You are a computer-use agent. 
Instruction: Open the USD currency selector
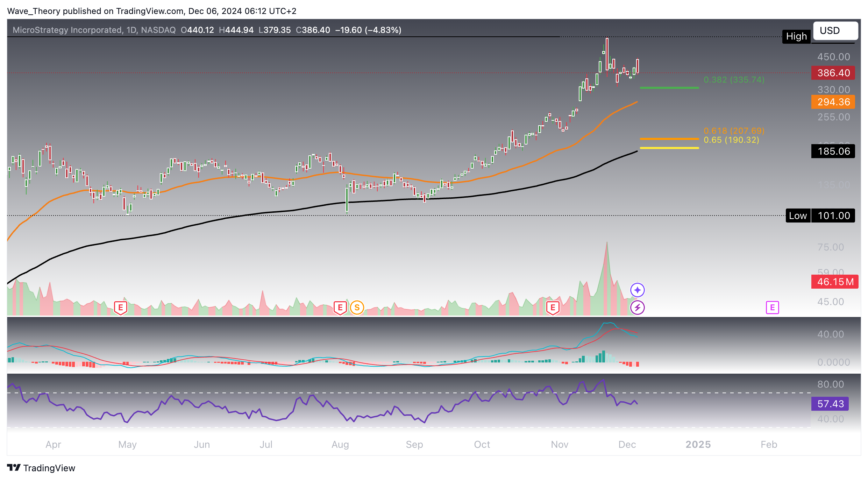pyautogui.click(x=835, y=31)
